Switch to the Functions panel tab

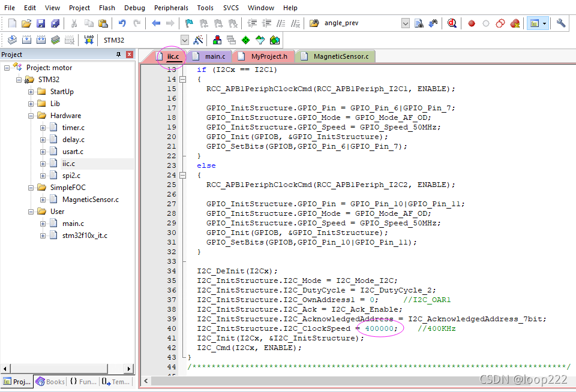pos(83,382)
